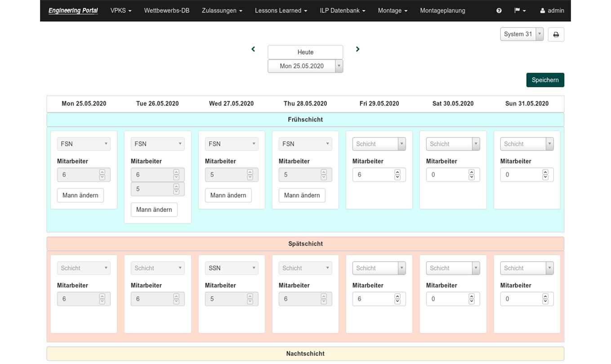Open System 31 selector dropdown
The image size is (611, 364).
coord(522,34)
